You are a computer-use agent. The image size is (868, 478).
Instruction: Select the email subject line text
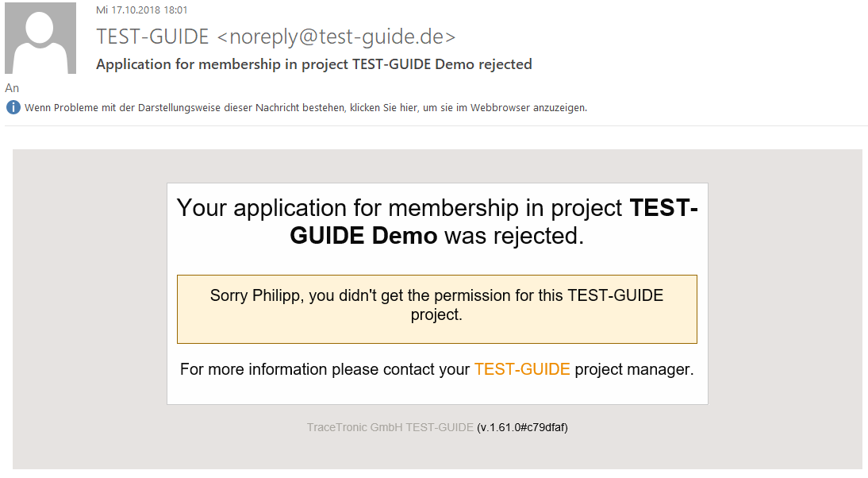pos(313,64)
